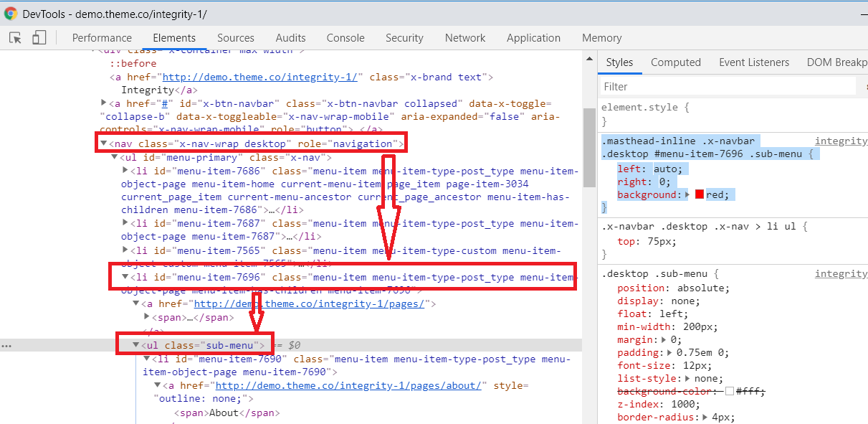Select the 'Integrity' text node row
The width and height of the screenshot is (868, 424).
tap(159, 90)
